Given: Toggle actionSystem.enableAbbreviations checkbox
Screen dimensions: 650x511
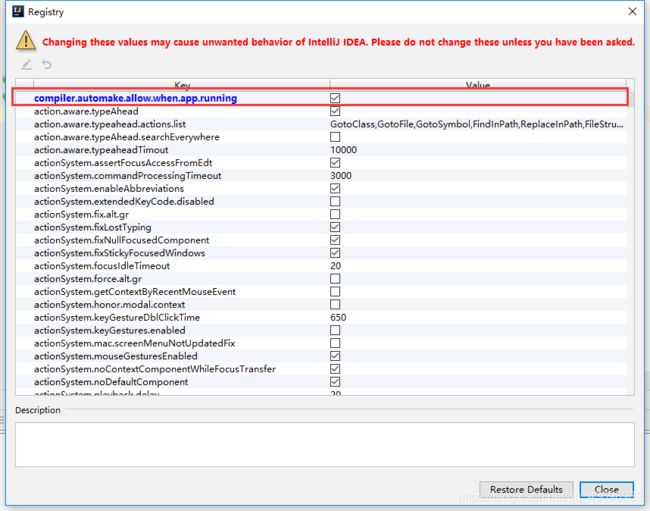Looking at the screenshot, I should (x=335, y=188).
